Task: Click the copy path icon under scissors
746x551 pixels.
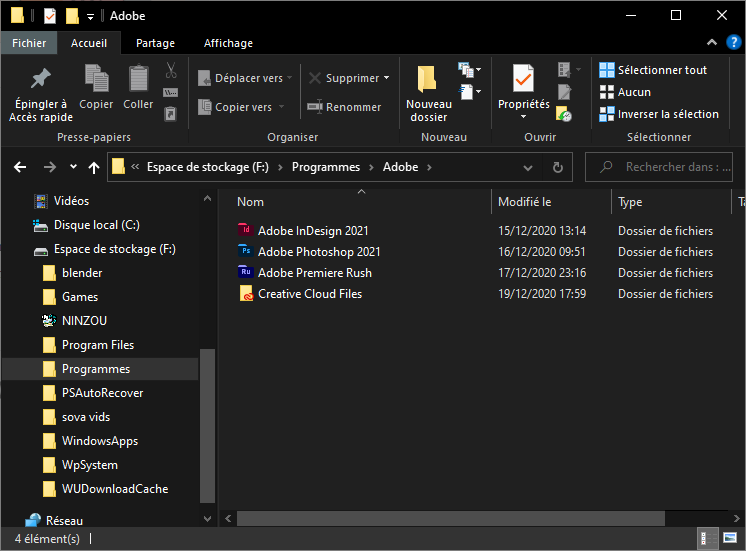Action: pos(170,92)
